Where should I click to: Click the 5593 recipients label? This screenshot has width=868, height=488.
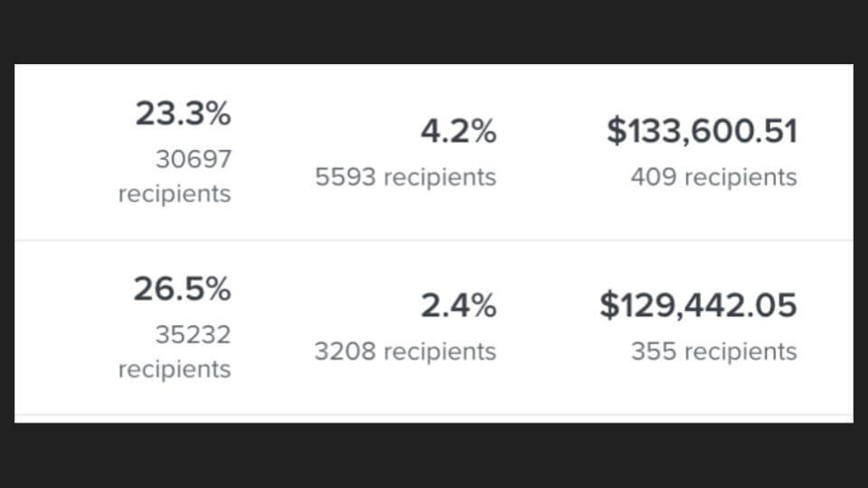pyautogui.click(x=405, y=177)
